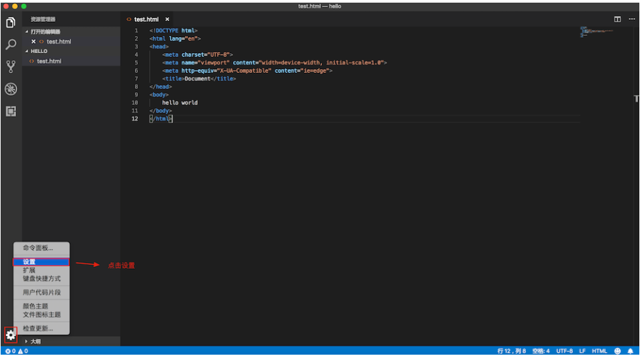Click the Manage gear icon

pyautogui.click(x=11, y=335)
